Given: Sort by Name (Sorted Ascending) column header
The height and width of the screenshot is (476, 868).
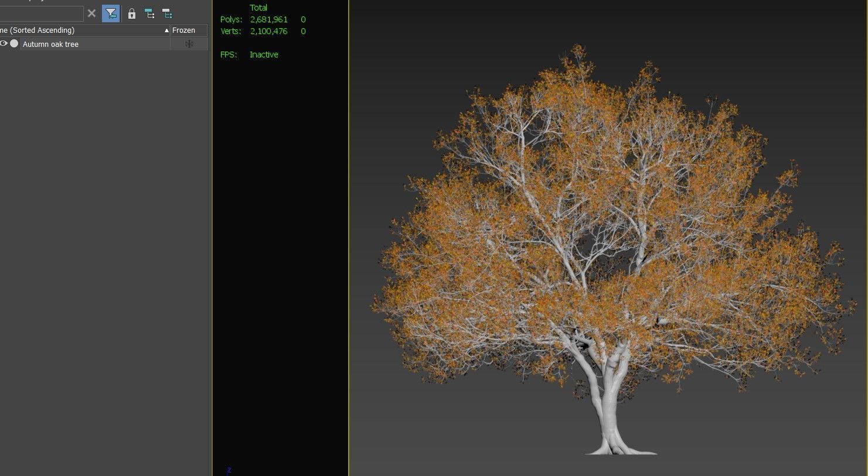Looking at the screenshot, I should coord(85,30).
